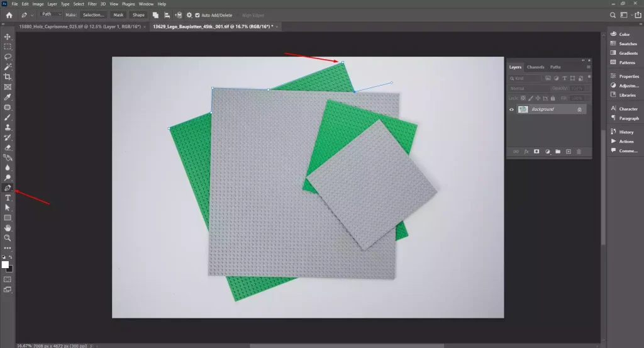This screenshot has width=644, height=348.
Task: Open the Layers panel options menu
Action: (589, 67)
